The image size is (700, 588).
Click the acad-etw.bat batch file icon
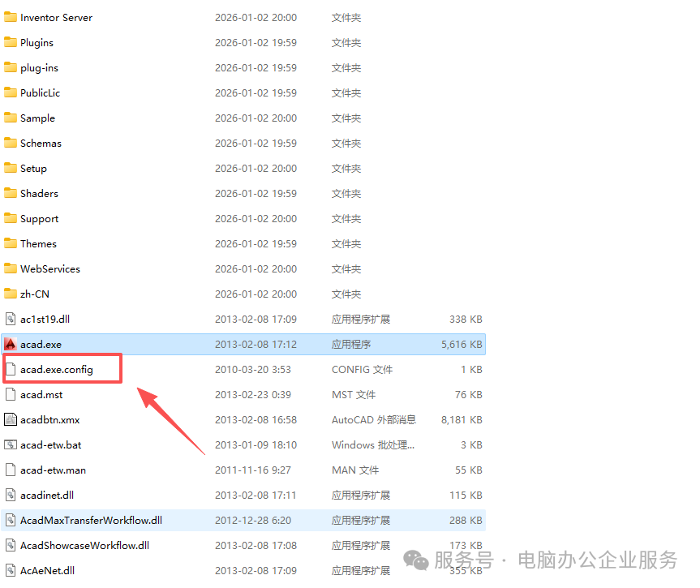(x=11, y=444)
